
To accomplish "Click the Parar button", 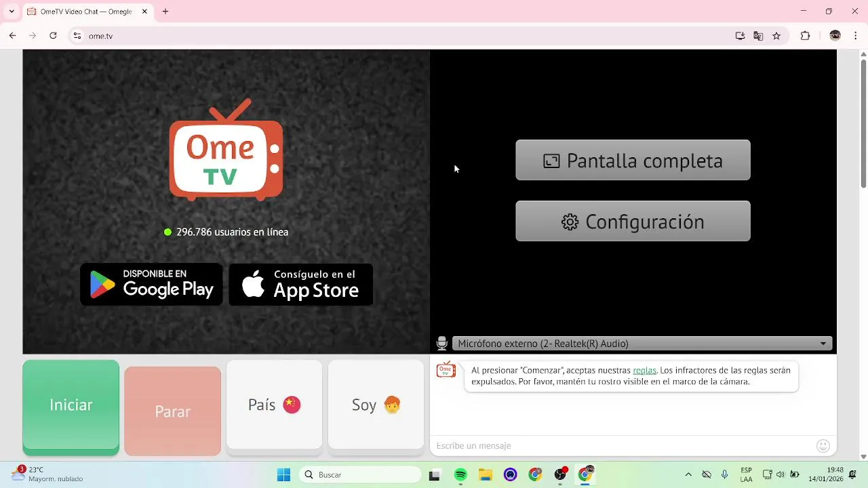I will tap(173, 411).
